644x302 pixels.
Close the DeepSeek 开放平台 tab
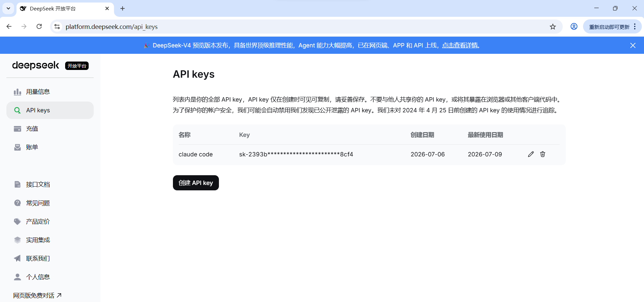107,8
